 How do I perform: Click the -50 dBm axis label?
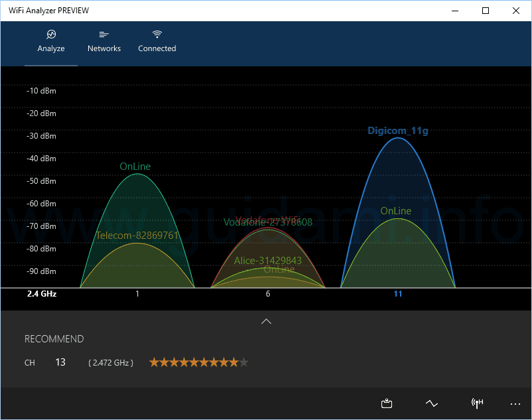[x=41, y=181]
